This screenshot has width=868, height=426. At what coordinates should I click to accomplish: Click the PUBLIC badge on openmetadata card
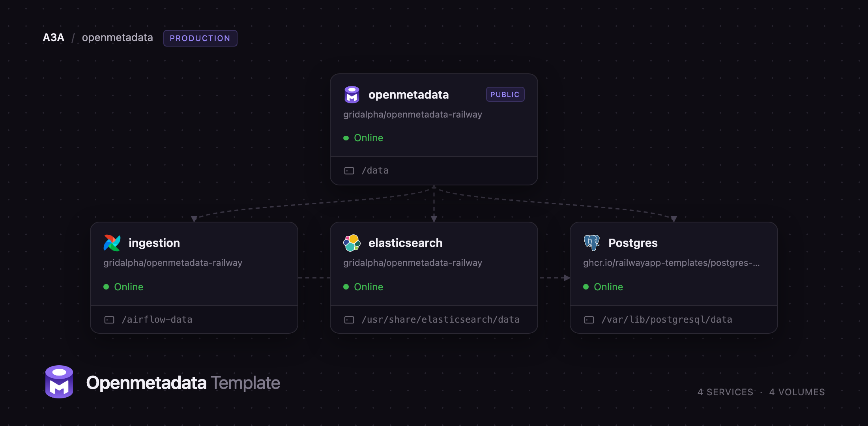pyautogui.click(x=505, y=94)
